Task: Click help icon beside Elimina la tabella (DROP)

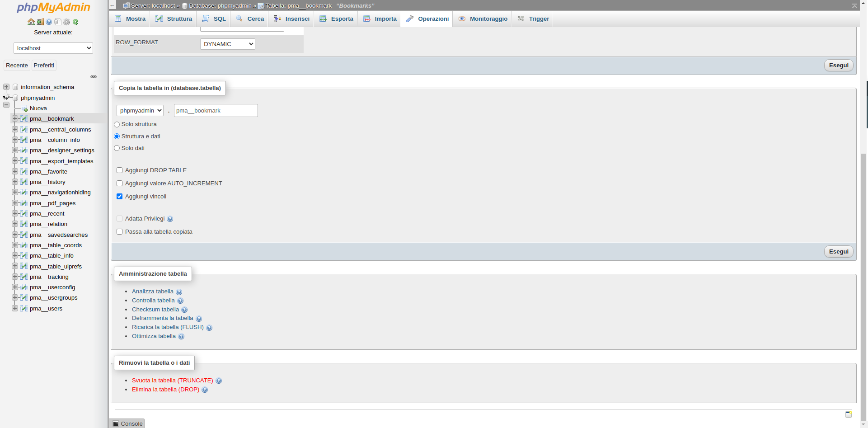Action: pos(205,390)
